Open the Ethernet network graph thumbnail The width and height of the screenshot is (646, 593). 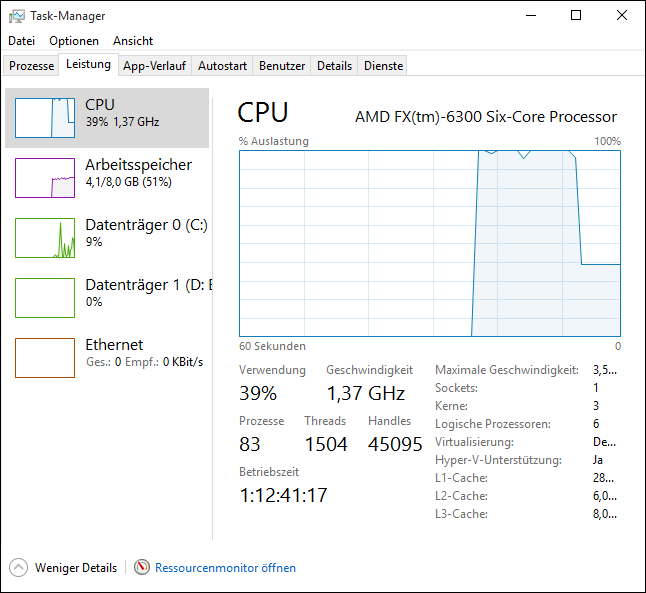(x=45, y=358)
